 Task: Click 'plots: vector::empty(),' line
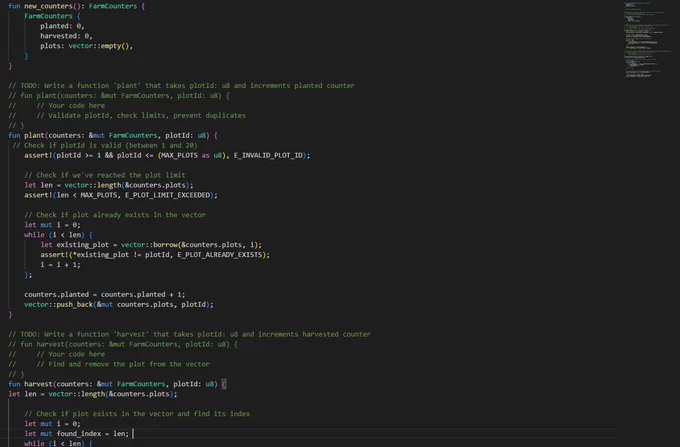coord(86,46)
